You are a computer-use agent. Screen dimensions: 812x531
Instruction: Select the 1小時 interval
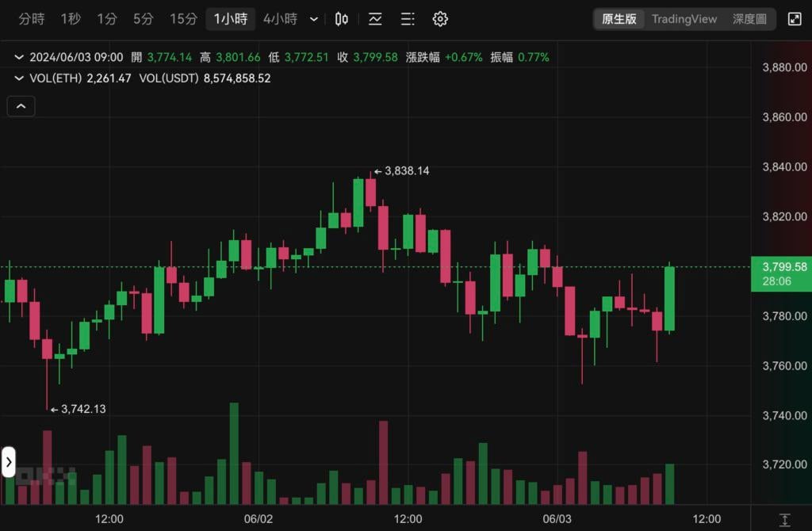(231, 19)
